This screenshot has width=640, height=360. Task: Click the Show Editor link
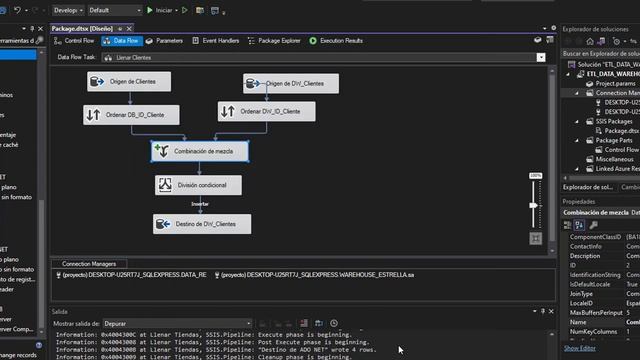(580, 348)
